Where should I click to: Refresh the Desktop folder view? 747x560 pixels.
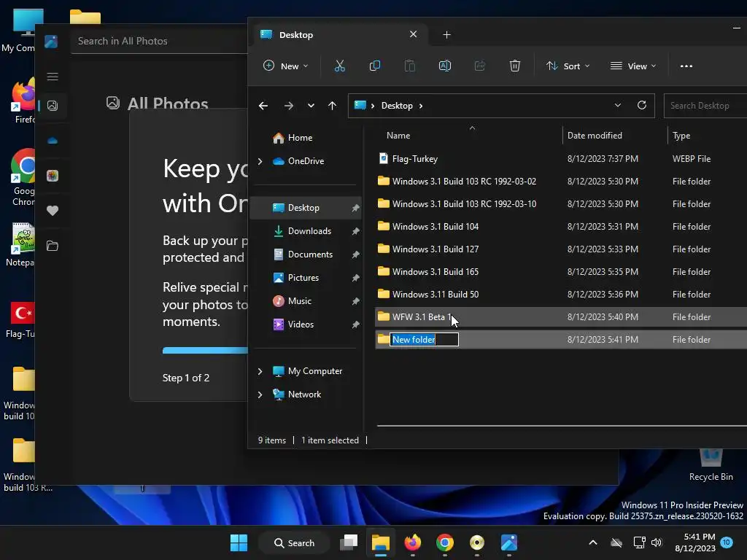point(642,105)
